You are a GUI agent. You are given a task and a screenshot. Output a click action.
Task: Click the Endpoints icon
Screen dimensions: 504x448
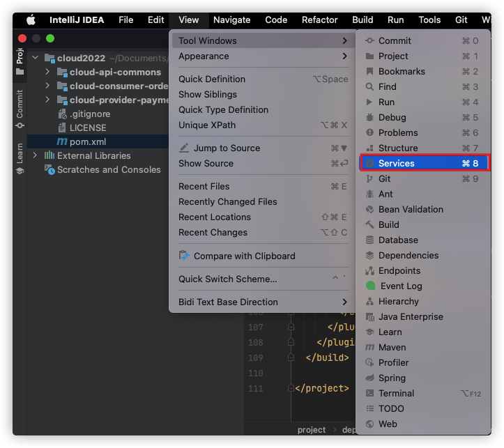(369, 271)
